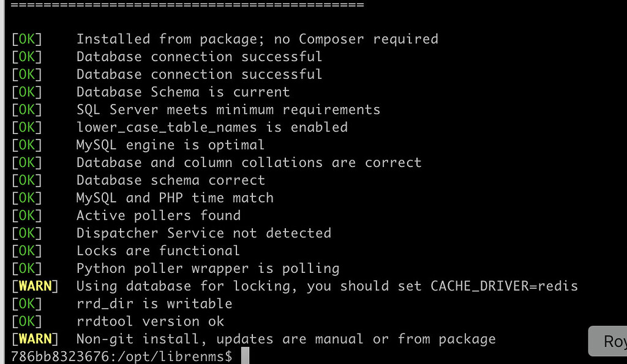Click the terminal cursor block at prompt

(245, 356)
